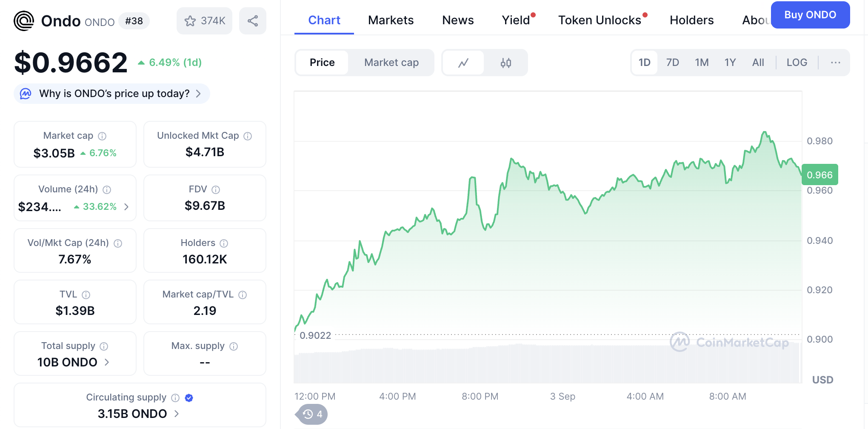Viewport: 868px width, 429px height.
Task: Open the Markets tab
Action: click(391, 20)
